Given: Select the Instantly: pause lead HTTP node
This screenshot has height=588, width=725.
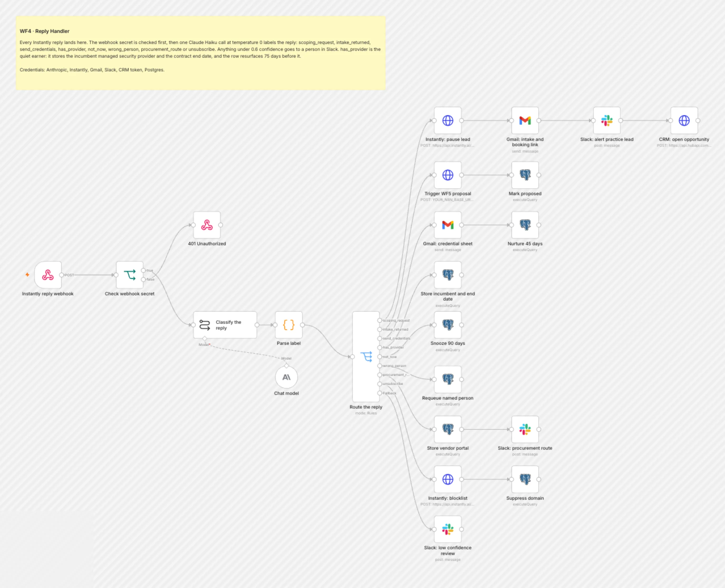Looking at the screenshot, I should point(447,121).
